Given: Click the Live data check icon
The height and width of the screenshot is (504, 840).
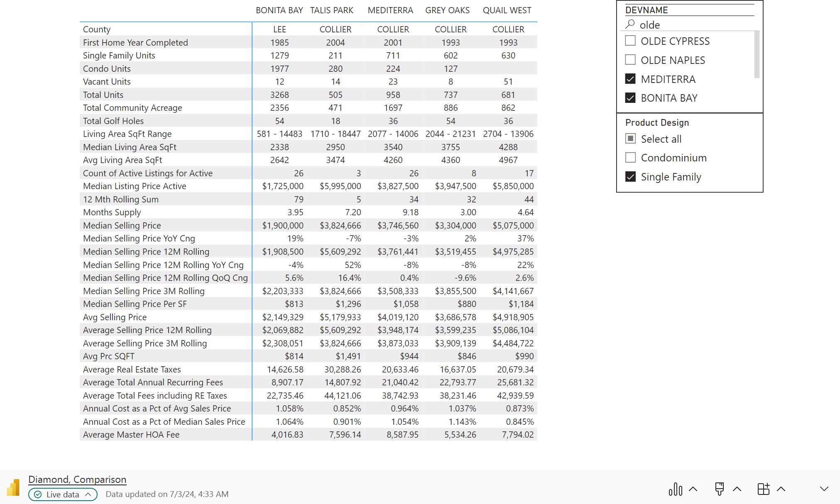Looking at the screenshot, I should (x=38, y=494).
